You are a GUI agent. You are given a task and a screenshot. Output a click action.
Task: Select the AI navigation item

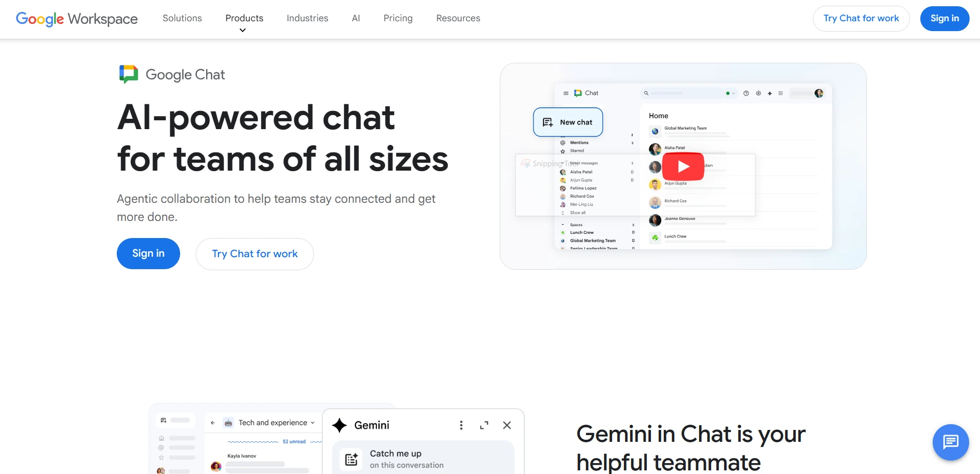[x=356, y=18]
